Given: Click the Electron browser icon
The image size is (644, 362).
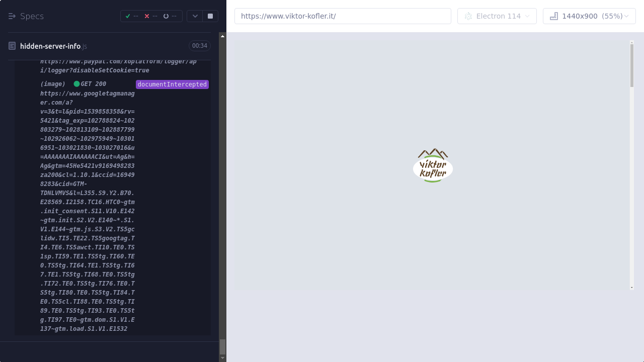Looking at the screenshot, I should (x=468, y=16).
